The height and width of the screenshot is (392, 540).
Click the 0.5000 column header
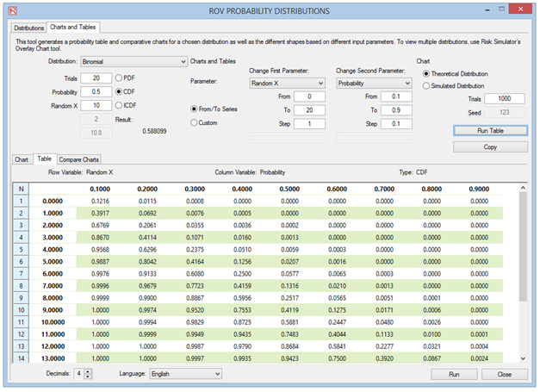(x=289, y=189)
